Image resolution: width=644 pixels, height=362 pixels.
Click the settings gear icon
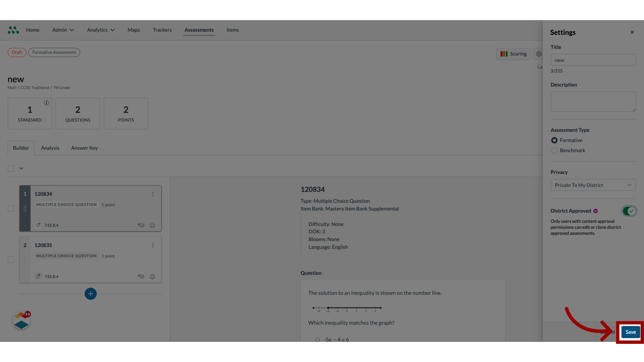tap(539, 54)
